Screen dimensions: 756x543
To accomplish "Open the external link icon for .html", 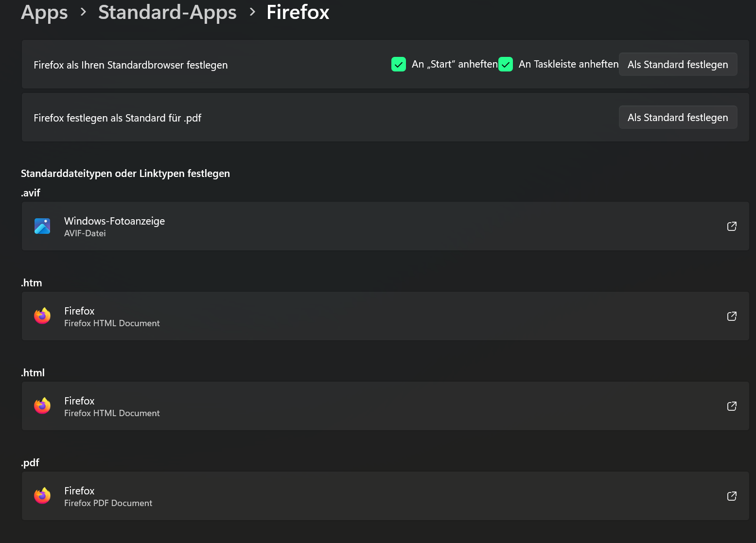I will 732,406.
